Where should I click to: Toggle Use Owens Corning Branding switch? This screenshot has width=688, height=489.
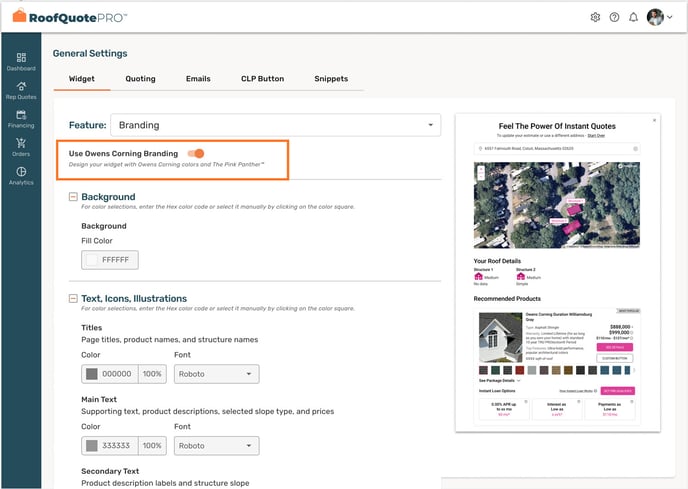pos(196,153)
